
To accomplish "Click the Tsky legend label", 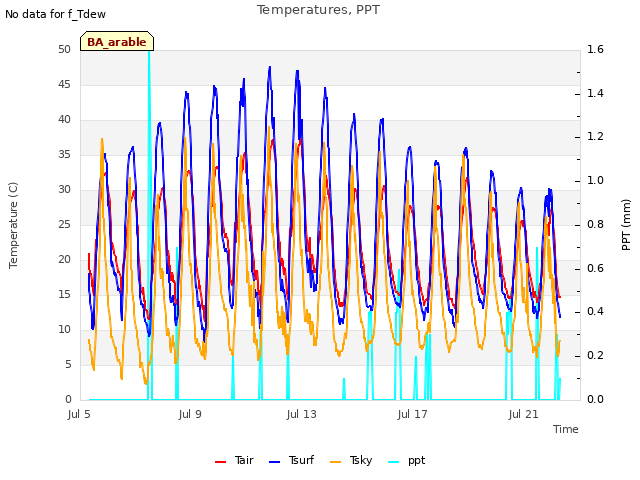I will tap(361, 460).
